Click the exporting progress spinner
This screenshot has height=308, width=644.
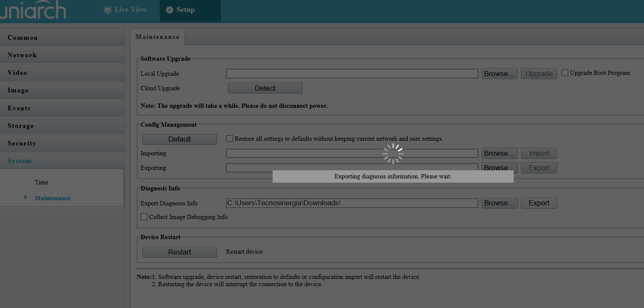[393, 153]
